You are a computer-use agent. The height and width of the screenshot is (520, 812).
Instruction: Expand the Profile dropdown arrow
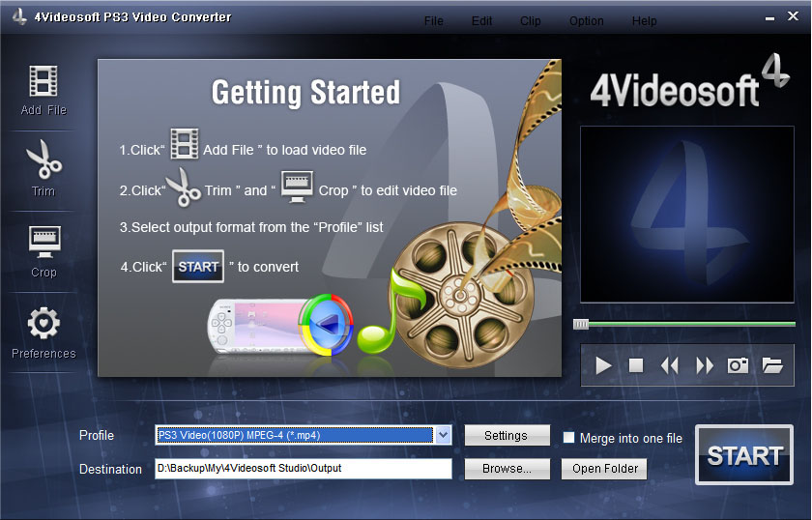click(444, 435)
